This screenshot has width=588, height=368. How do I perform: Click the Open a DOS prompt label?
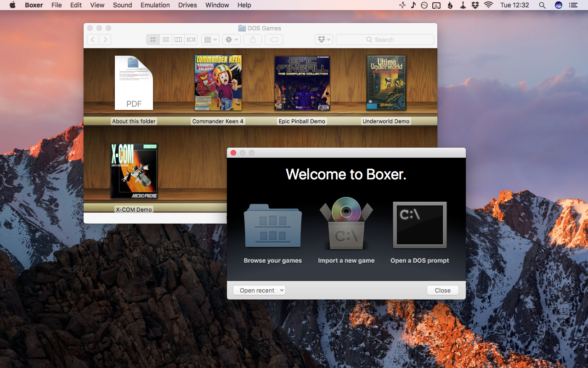[420, 260]
